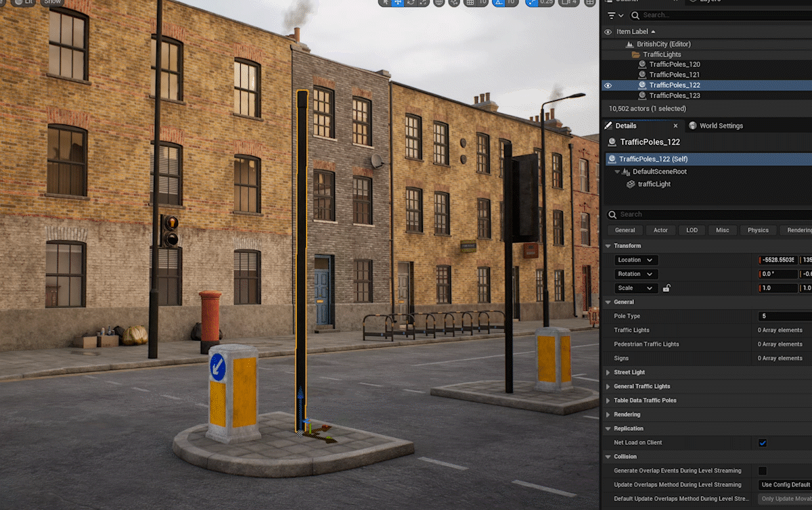Click the Scale X value field
Screen dimensions: 812x510
point(778,288)
